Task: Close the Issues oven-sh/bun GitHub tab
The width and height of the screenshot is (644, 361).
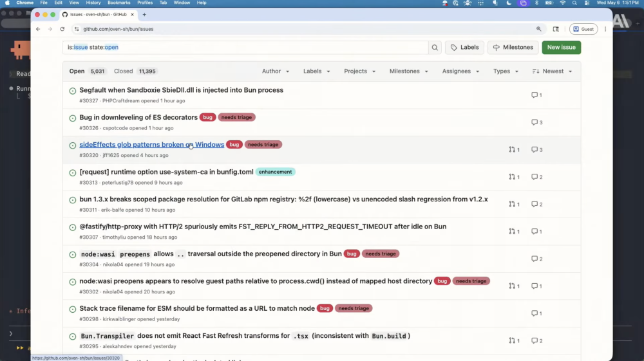Action: pyautogui.click(x=132, y=14)
